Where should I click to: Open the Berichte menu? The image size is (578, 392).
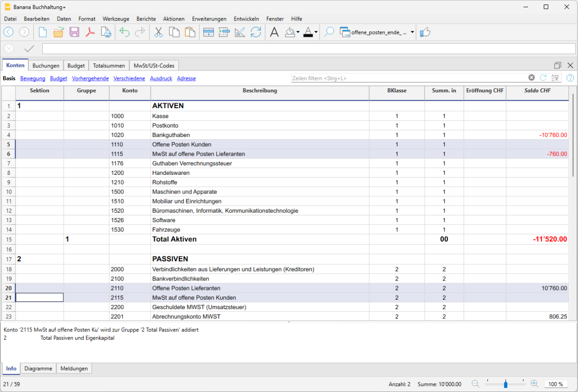[146, 19]
